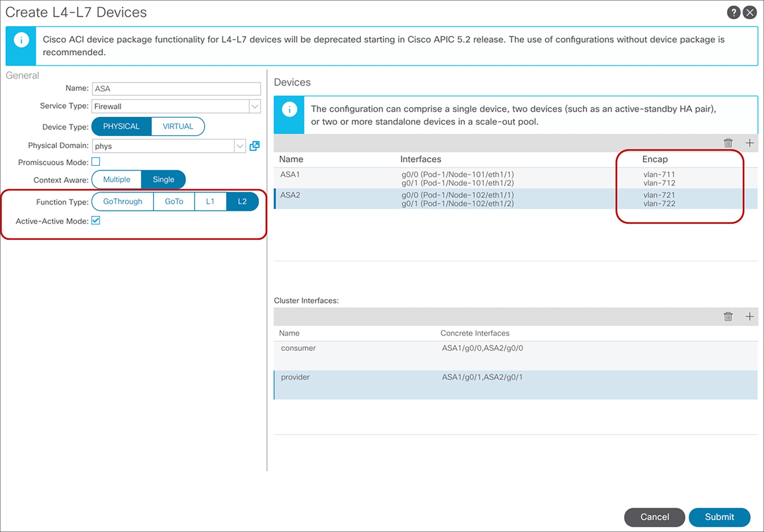Click the Devices table Name header

pos(291,159)
